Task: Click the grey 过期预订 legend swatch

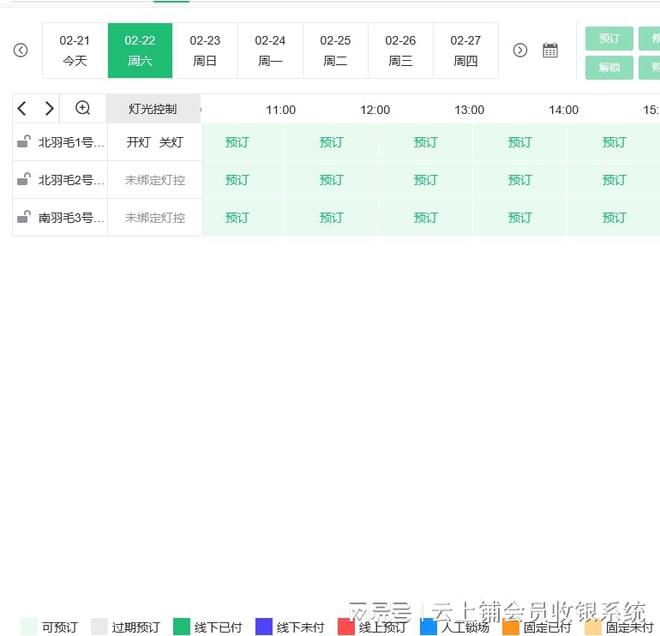Action: 99,627
